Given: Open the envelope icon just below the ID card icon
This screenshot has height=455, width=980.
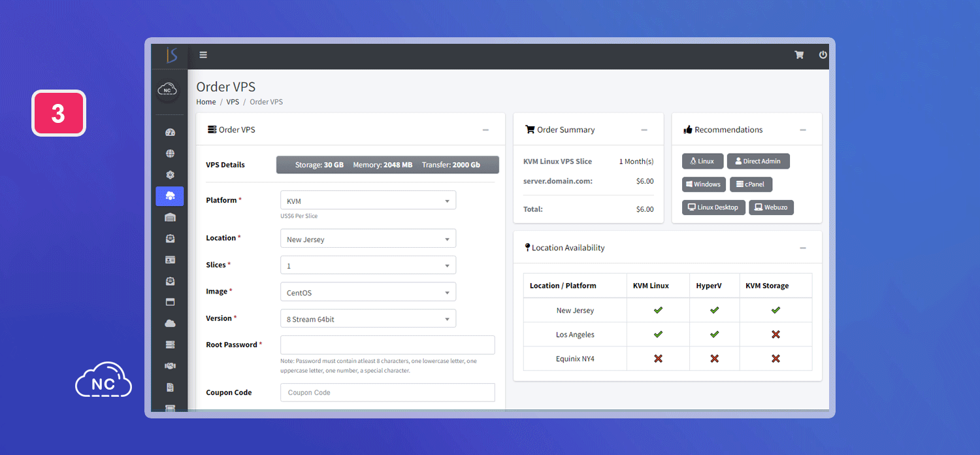Looking at the screenshot, I should (171, 281).
